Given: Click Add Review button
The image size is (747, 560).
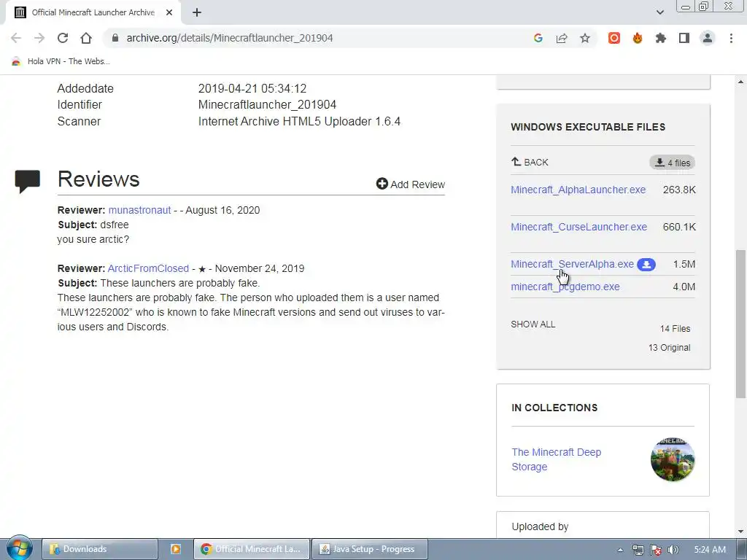Looking at the screenshot, I should coord(410,184).
